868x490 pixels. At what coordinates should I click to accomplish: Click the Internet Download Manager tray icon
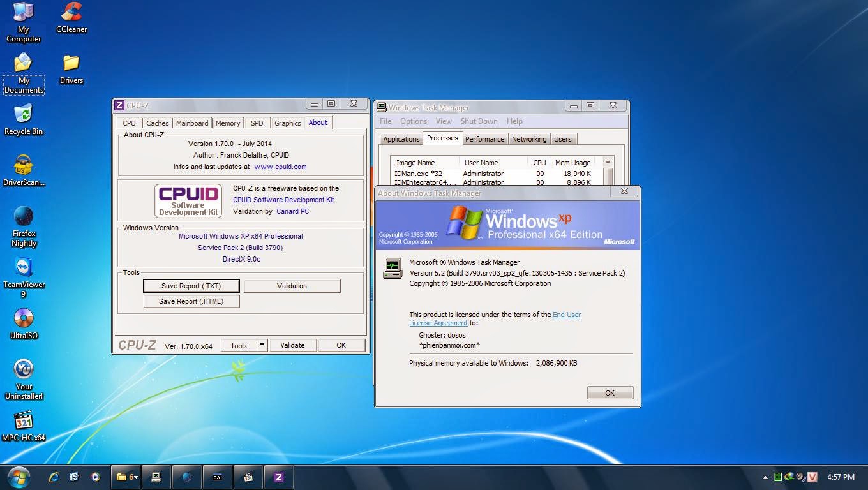tap(789, 477)
